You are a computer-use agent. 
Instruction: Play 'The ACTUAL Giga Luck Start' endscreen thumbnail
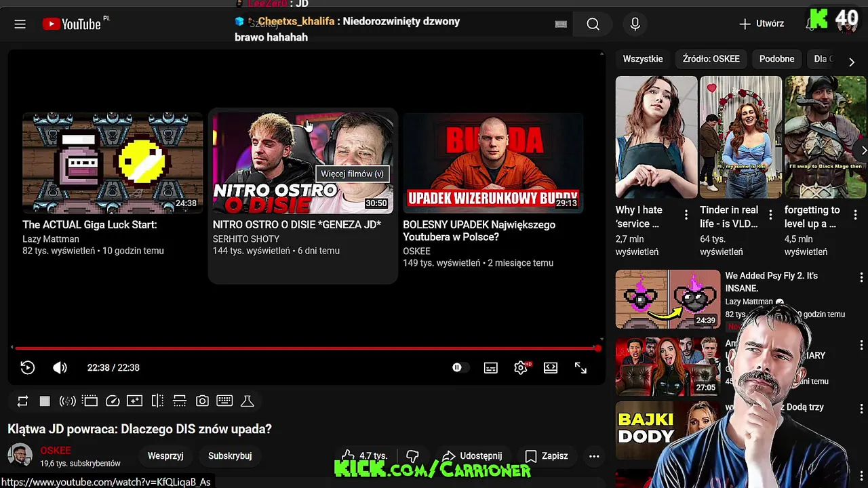point(113,163)
